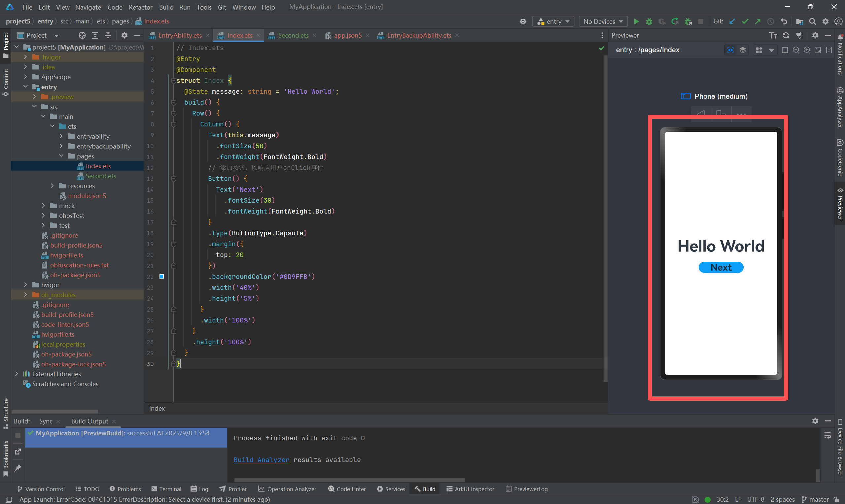
Task: Open IDE settings gear in main toolbar
Action: click(x=826, y=21)
